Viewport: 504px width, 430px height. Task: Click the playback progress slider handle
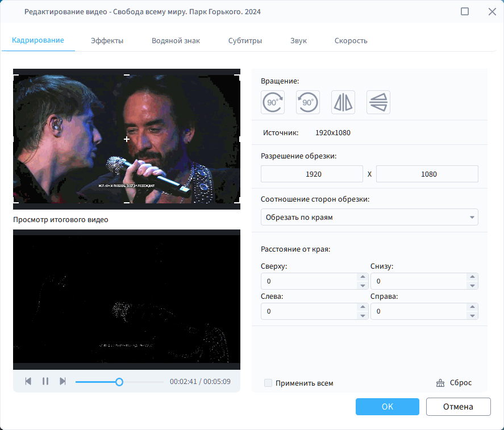coord(119,382)
